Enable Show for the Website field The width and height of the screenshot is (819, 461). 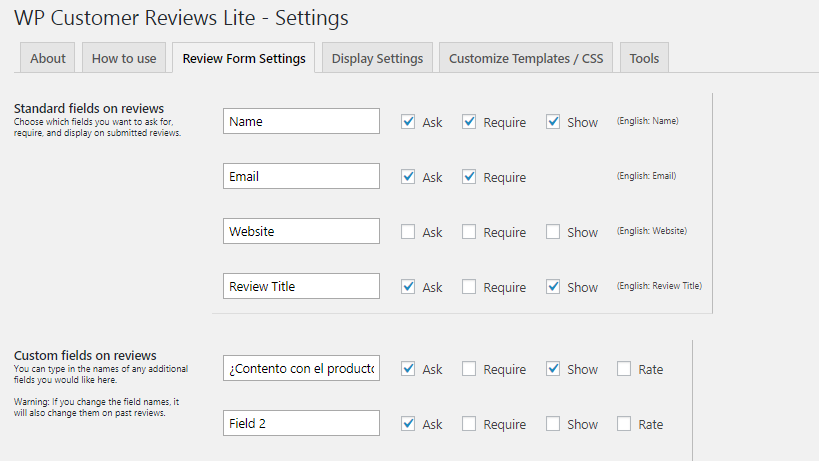(x=553, y=231)
